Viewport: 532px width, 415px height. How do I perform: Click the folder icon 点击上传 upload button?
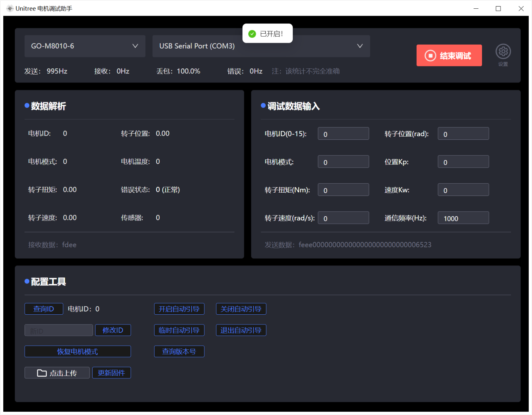point(57,373)
